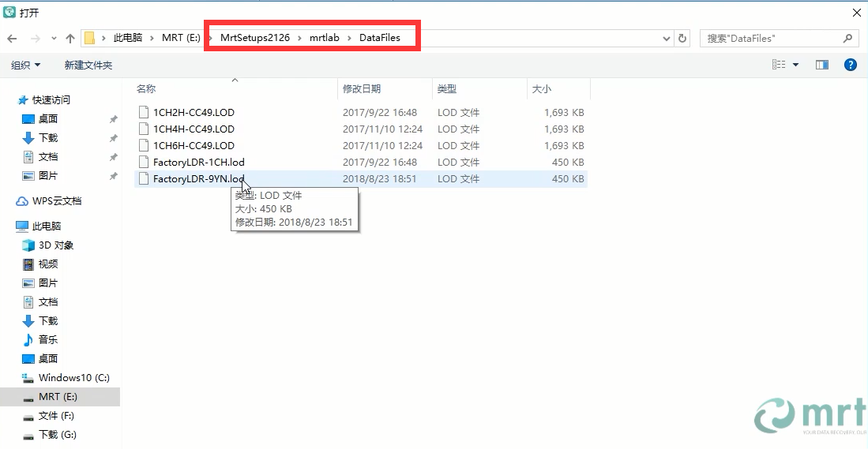The image size is (868, 449).
Task: Click mrtlab in the address path
Action: coord(324,38)
